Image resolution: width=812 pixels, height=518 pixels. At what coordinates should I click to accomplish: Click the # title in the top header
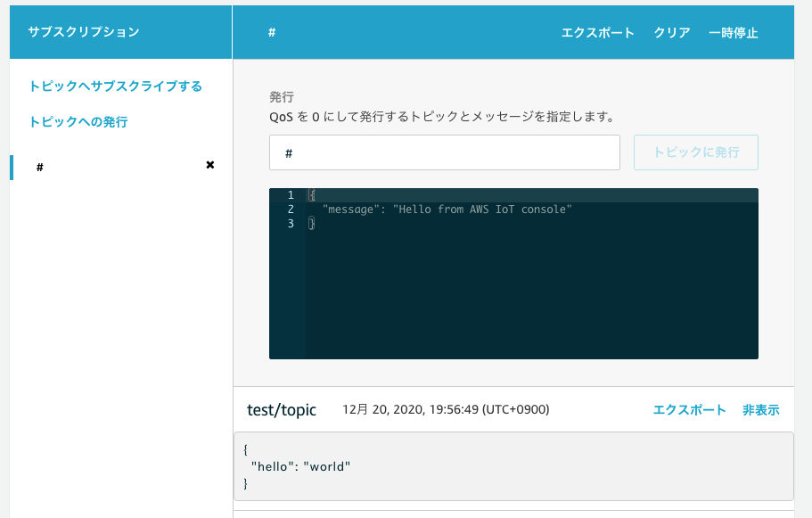click(272, 33)
